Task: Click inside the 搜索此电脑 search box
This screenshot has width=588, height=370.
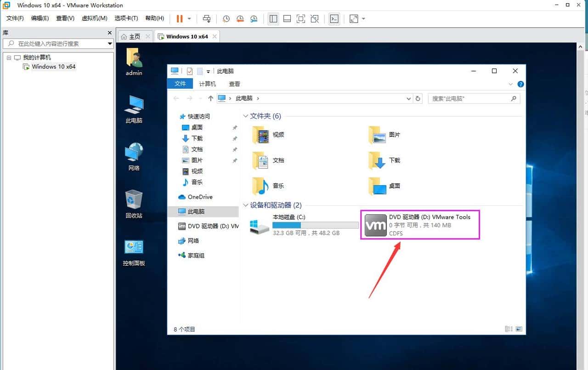Action: point(469,98)
